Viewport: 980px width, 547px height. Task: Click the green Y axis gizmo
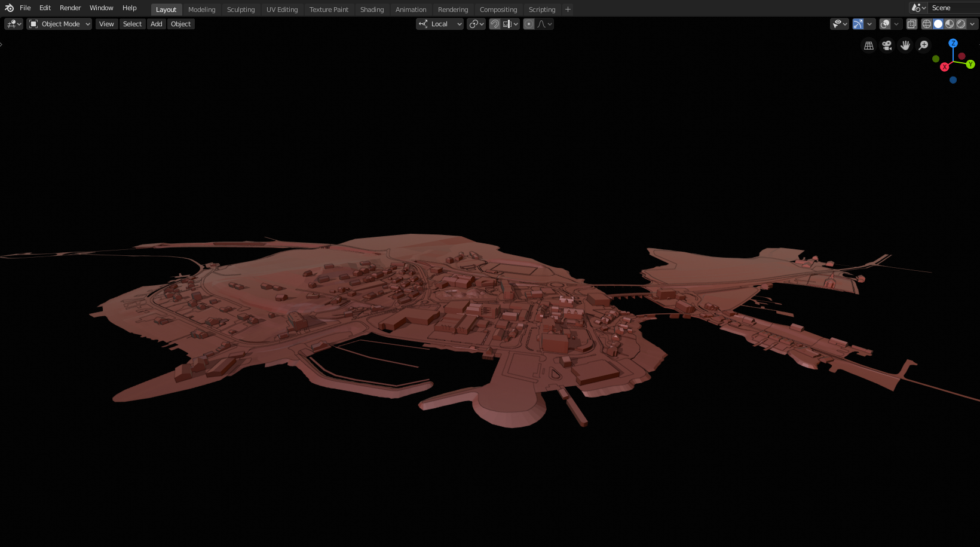click(x=970, y=64)
